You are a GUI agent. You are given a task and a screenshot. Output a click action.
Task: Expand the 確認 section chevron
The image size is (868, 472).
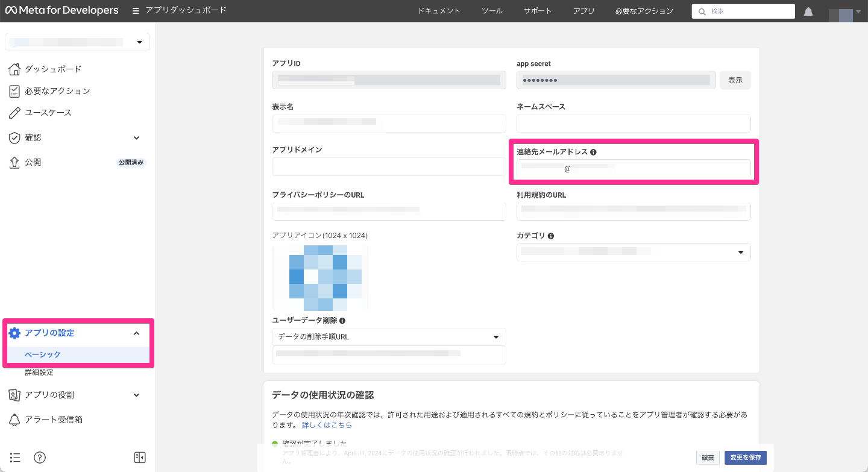(136, 137)
